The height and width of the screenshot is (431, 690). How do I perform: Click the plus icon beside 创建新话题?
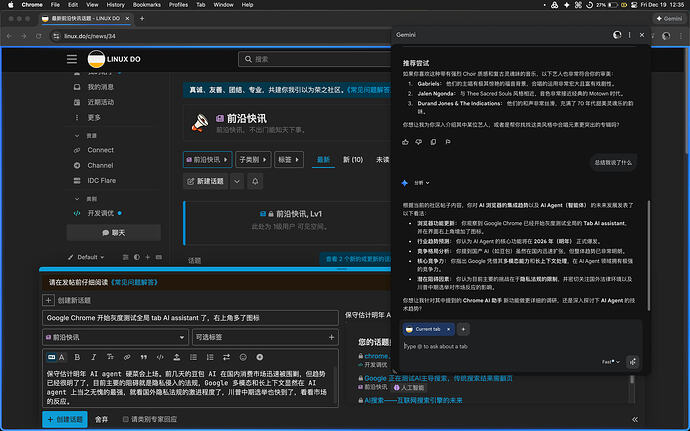[x=48, y=300]
